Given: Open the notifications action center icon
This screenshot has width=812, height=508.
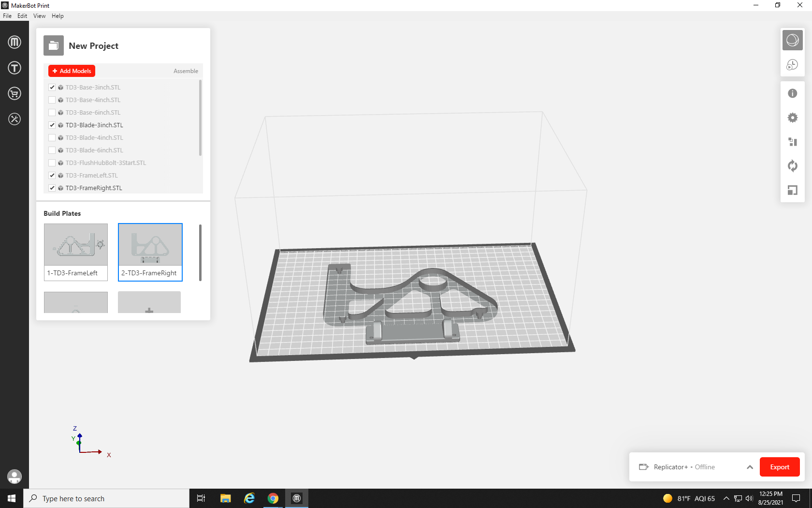Looking at the screenshot, I should pyautogui.click(x=796, y=498).
